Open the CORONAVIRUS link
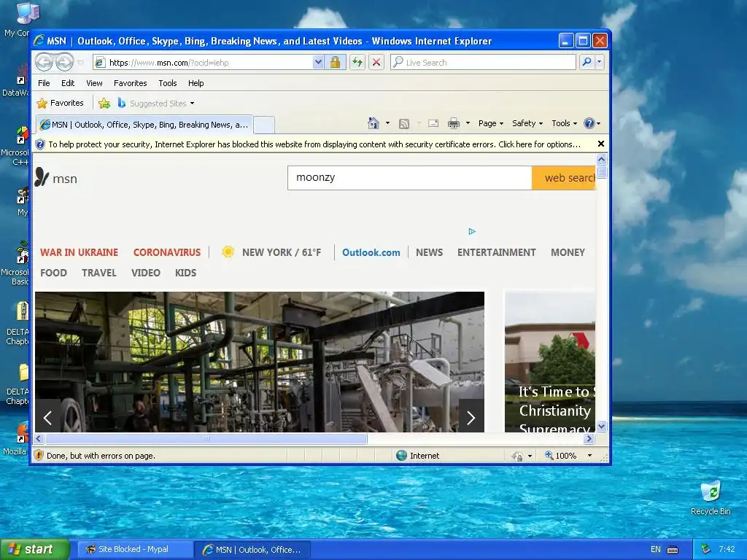Image resolution: width=747 pixels, height=560 pixels. [x=167, y=252]
